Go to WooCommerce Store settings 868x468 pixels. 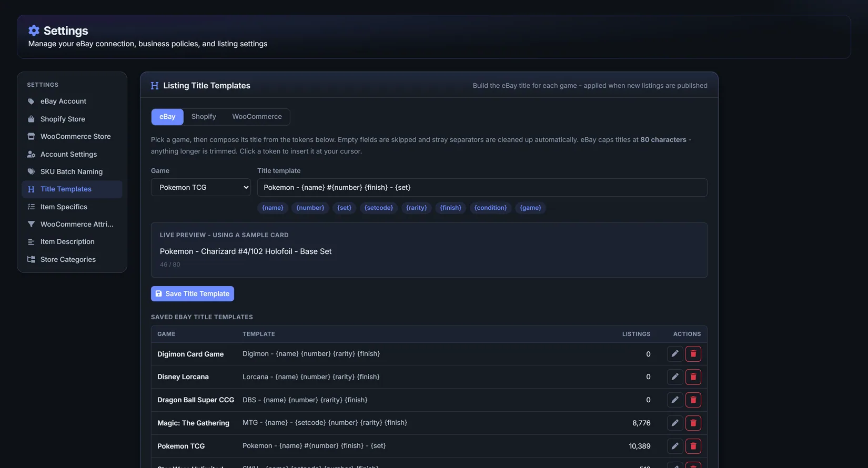point(72,137)
